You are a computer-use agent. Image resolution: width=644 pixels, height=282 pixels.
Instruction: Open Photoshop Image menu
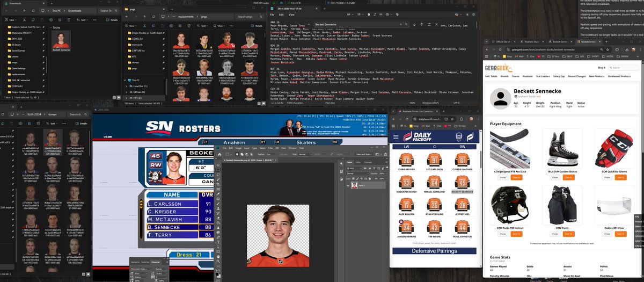[238, 148]
